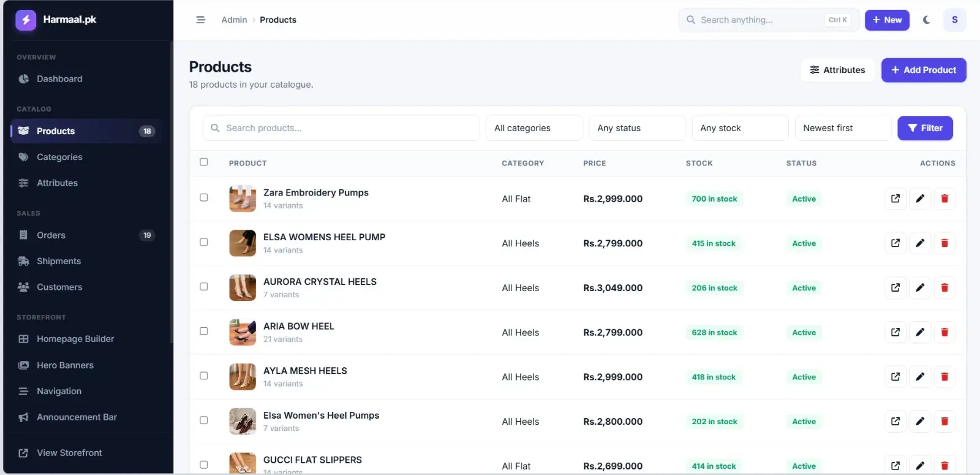Open ARIA BOW HEEL external link icon
Viewport: 980px width, 475px height.
[x=895, y=332]
